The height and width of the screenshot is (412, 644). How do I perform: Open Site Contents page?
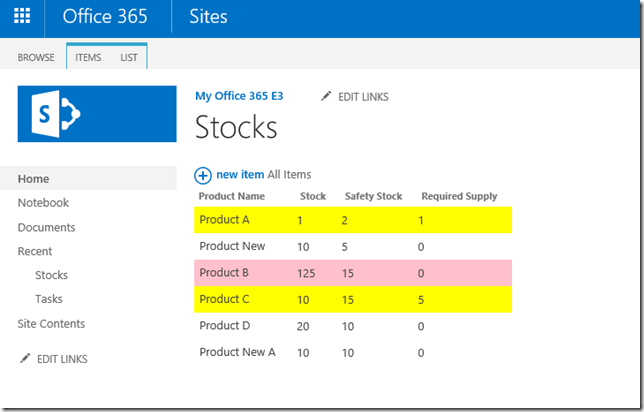click(51, 324)
